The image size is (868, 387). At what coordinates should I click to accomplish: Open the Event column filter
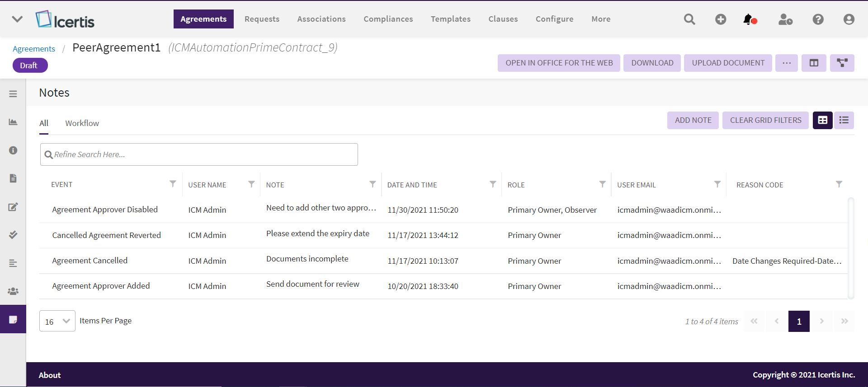[173, 184]
